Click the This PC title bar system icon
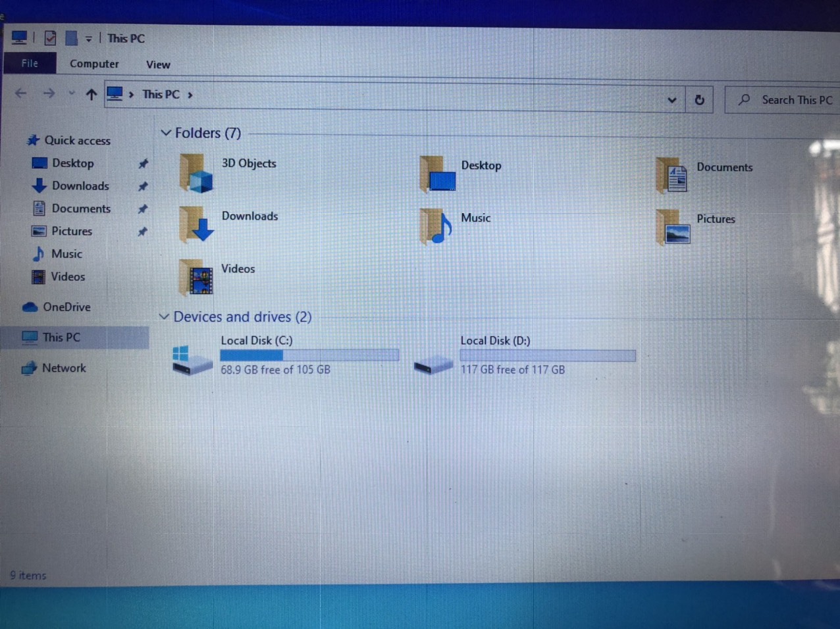 click(19, 38)
